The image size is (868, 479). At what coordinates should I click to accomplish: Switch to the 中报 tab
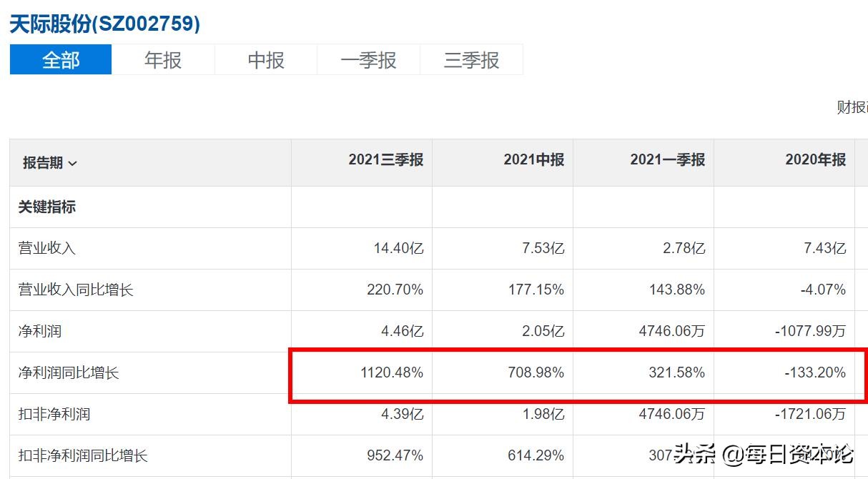(x=266, y=60)
